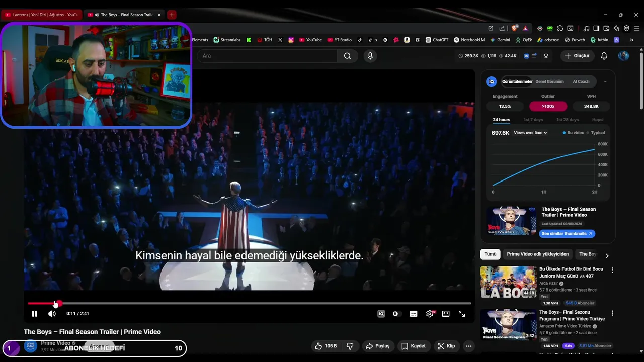Open the player settings gear
Screen dimensions: 644x362
coord(430,314)
